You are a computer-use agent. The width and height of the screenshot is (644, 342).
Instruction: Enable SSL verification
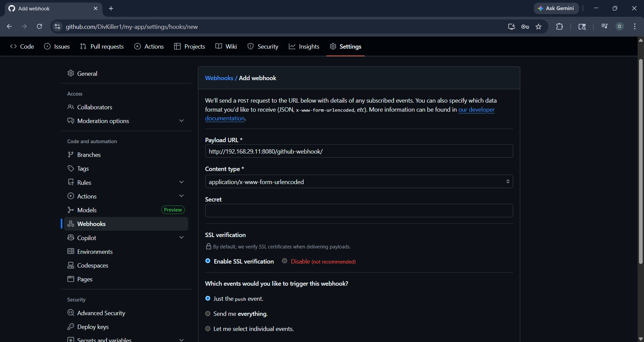[x=208, y=261]
